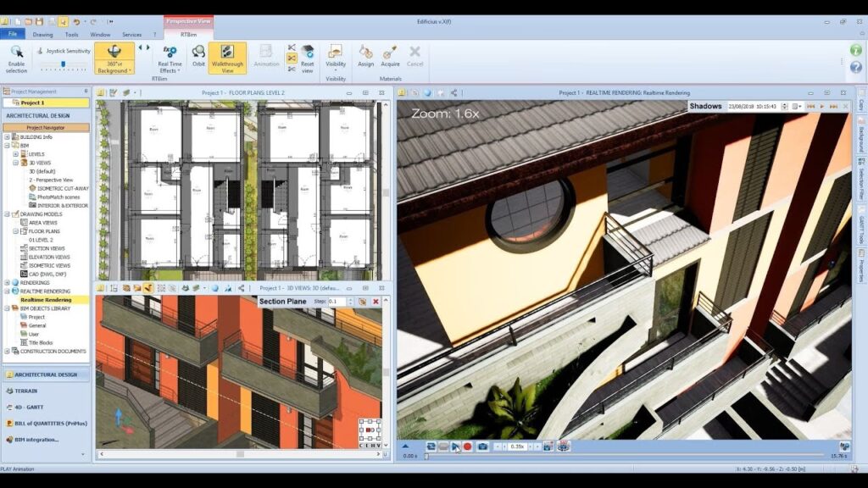Toggle Walkthrough View mode
Viewport: 868px width, 488px height.
[x=227, y=58]
